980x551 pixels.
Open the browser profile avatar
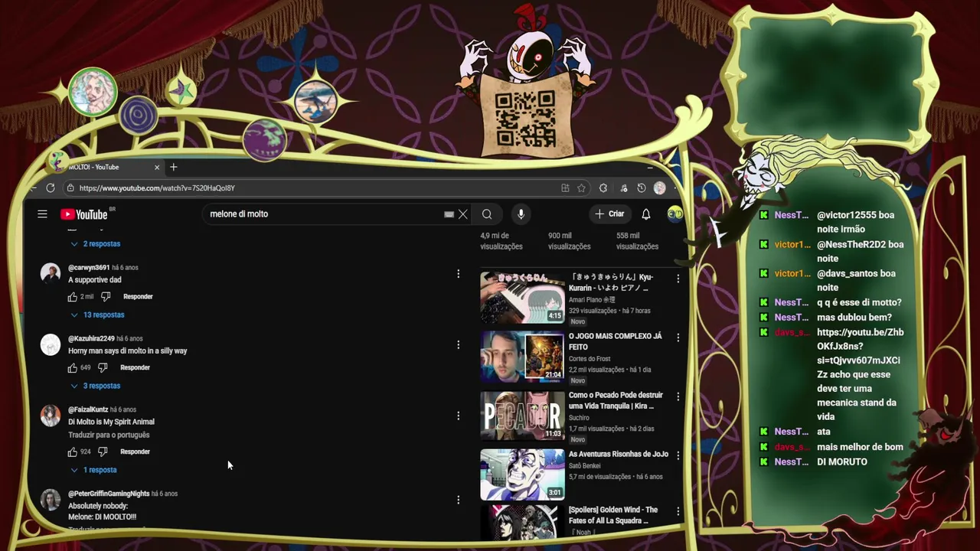pyautogui.click(x=659, y=187)
